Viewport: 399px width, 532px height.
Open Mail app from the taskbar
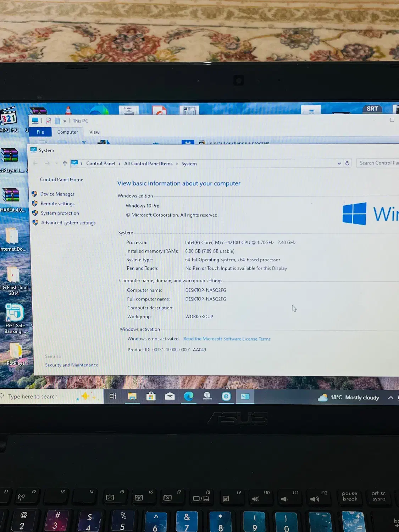(x=170, y=396)
